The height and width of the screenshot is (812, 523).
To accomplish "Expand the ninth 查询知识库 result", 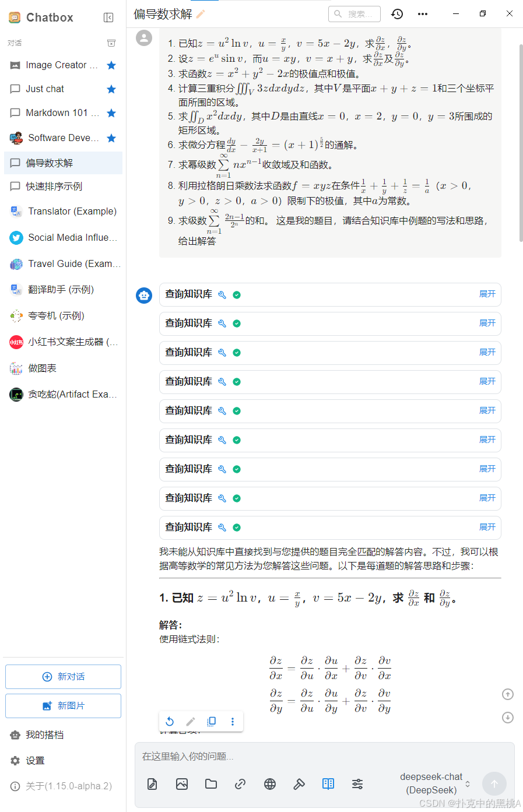I will click(487, 528).
